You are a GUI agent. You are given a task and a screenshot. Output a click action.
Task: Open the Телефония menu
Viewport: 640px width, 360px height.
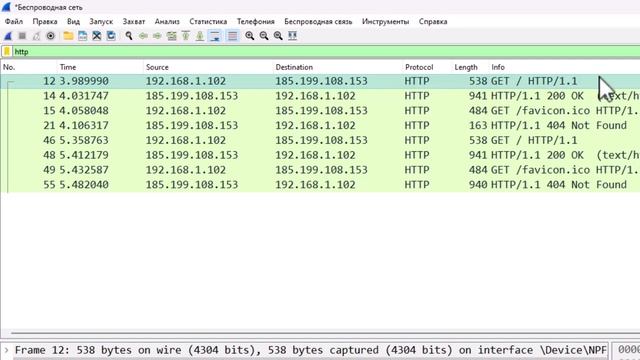(x=256, y=22)
